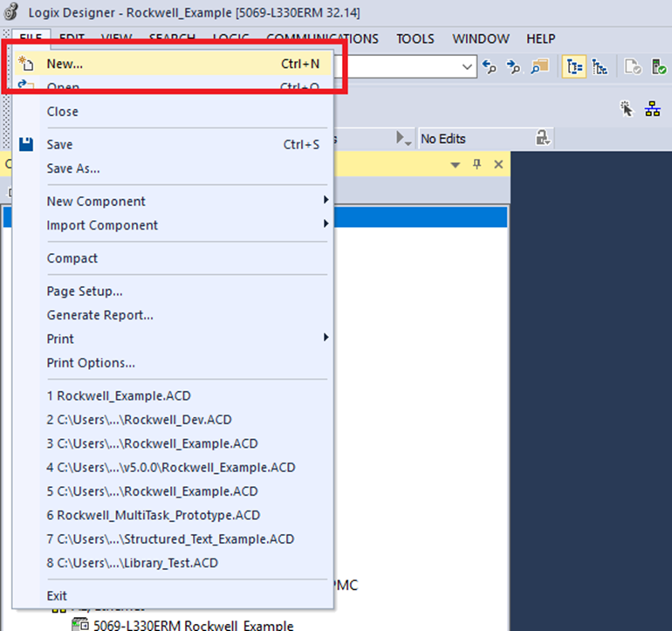
Task: Click the Verify Routine document icon
Action: 633,67
